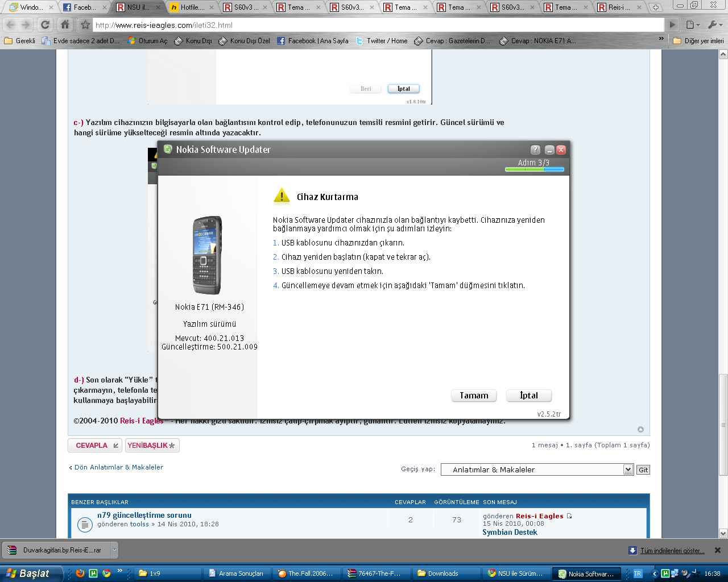Open the Duvarkagitlari.by.Reis-iE...rar download
The width and height of the screenshot is (728, 582).
56,550
